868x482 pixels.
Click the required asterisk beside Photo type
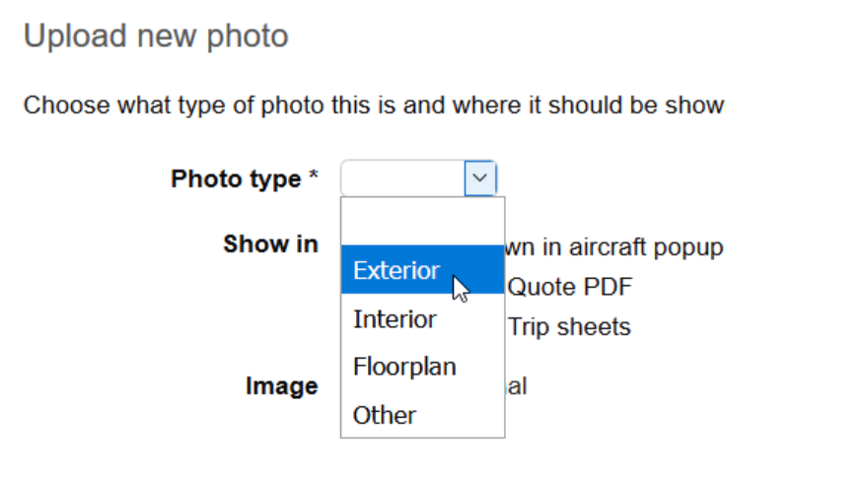point(314,174)
